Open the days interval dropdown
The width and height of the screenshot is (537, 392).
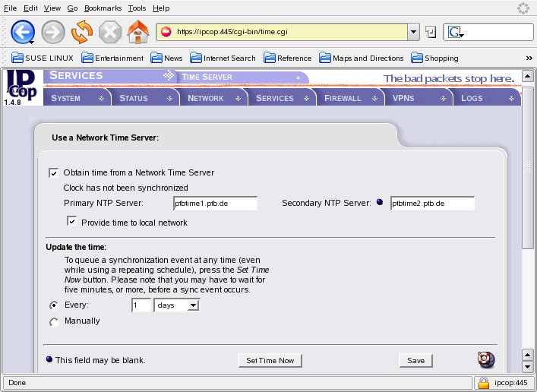click(x=176, y=305)
